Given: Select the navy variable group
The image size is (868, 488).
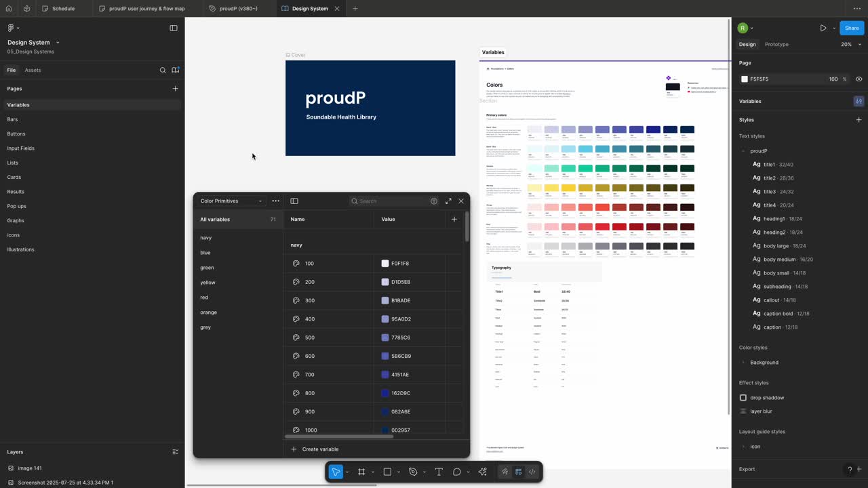Looking at the screenshot, I should coord(205,238).
